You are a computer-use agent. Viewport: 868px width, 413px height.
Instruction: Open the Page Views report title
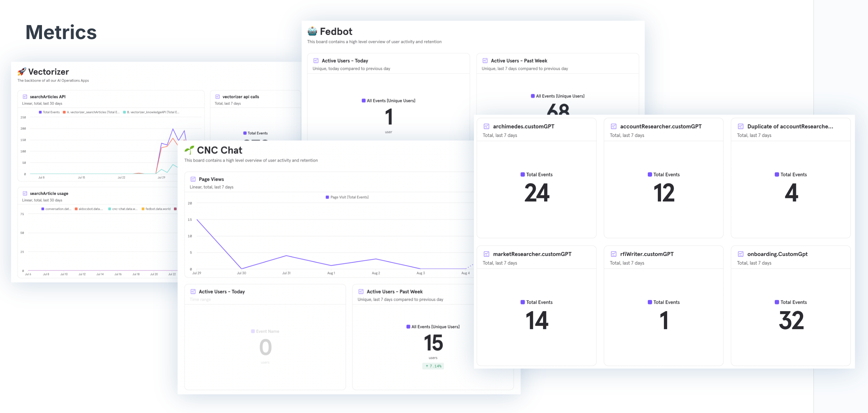211,179
